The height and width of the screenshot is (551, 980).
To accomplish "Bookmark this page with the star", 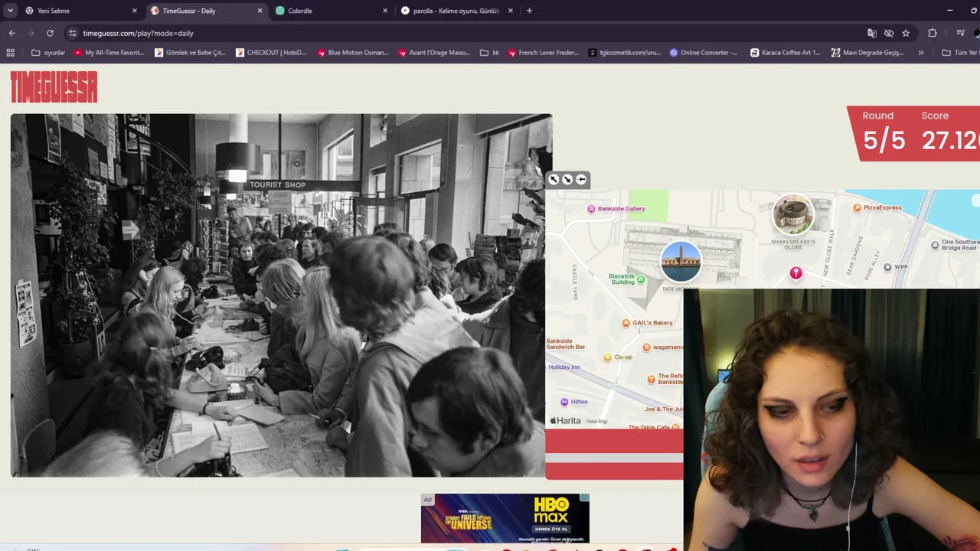I will (906, 33).
